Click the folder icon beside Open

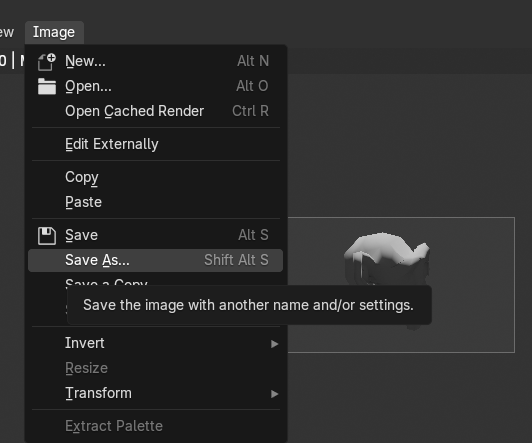[47, 86]
